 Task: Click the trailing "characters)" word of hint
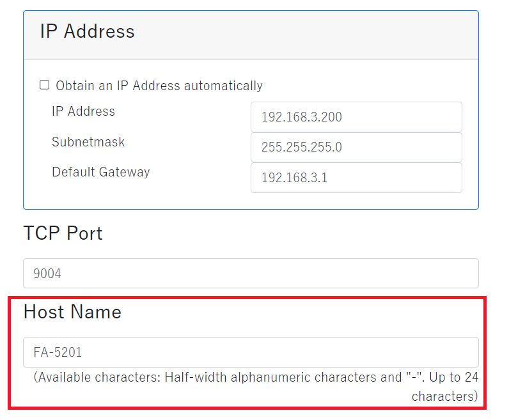444,396
